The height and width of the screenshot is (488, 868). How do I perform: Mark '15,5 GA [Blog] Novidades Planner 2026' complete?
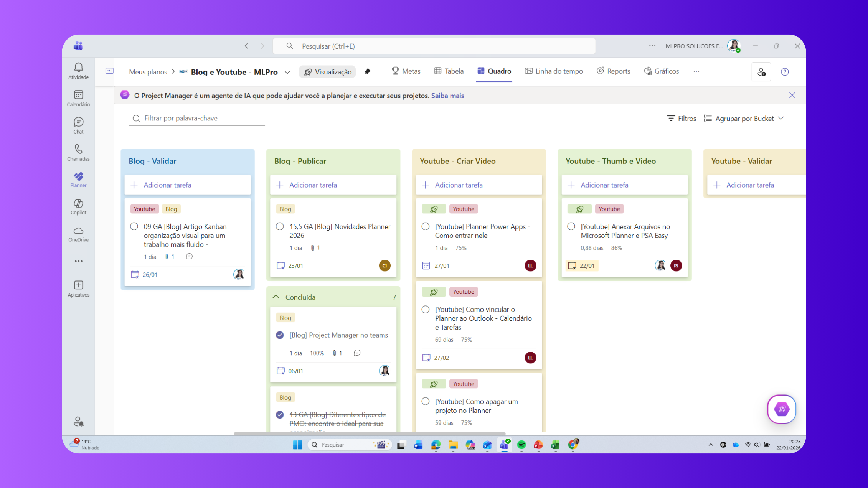tap(280, 226)
